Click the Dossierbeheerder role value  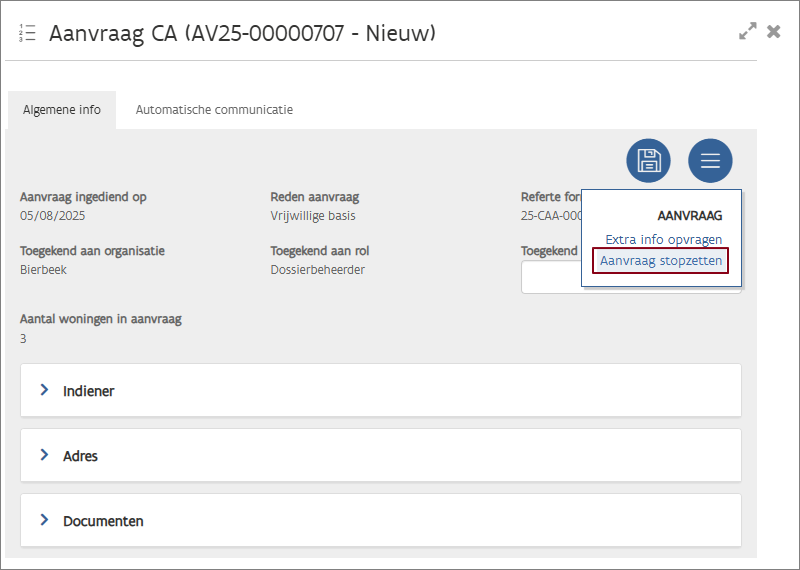point(317,270)
